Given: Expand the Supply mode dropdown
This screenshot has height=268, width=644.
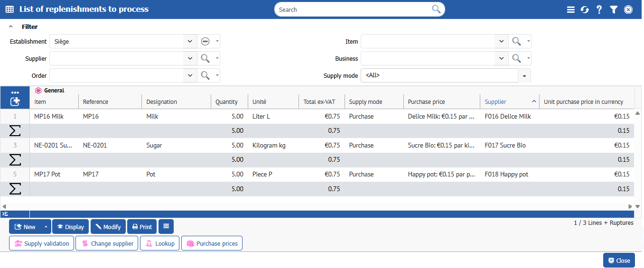Looking at the screenshot, I should (524, 75).
